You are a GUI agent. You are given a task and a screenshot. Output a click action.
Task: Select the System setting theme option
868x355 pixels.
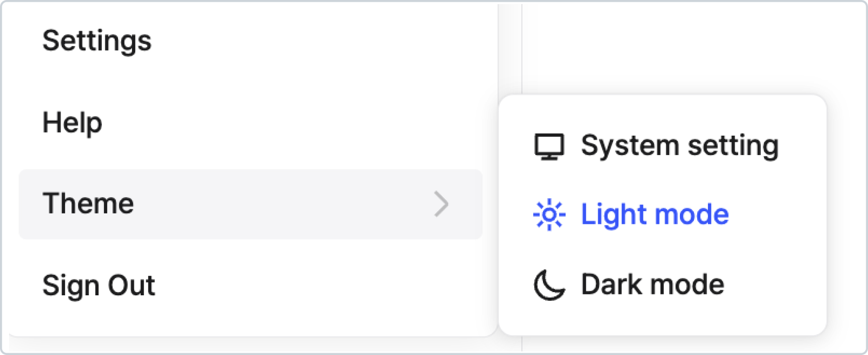click(662, 147)
